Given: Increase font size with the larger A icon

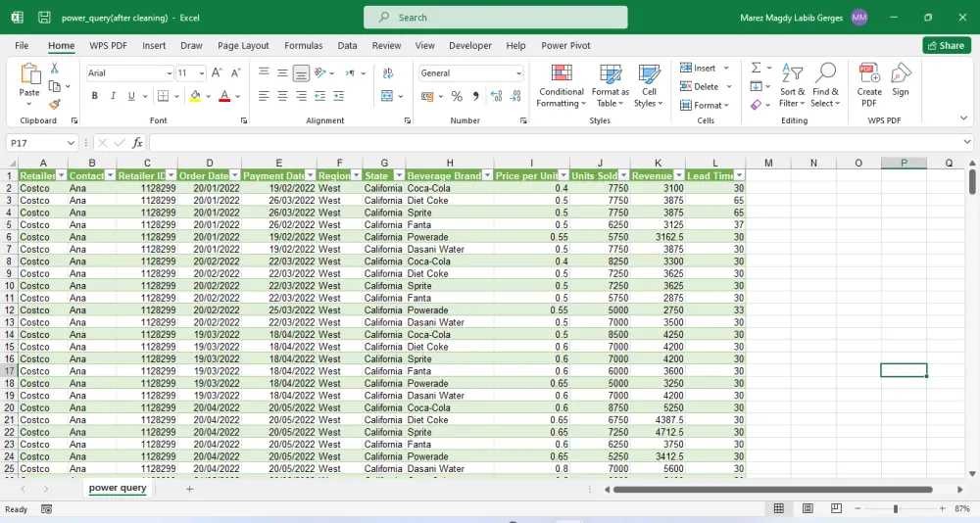Looking at the screenshot, I should pos(217,73).
